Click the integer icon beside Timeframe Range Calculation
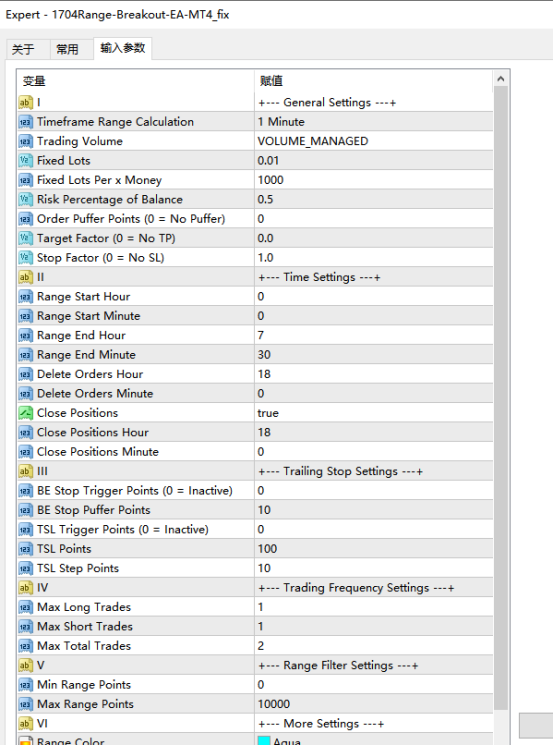Screen dimensions: 554x745 click(x=25, y=122)
